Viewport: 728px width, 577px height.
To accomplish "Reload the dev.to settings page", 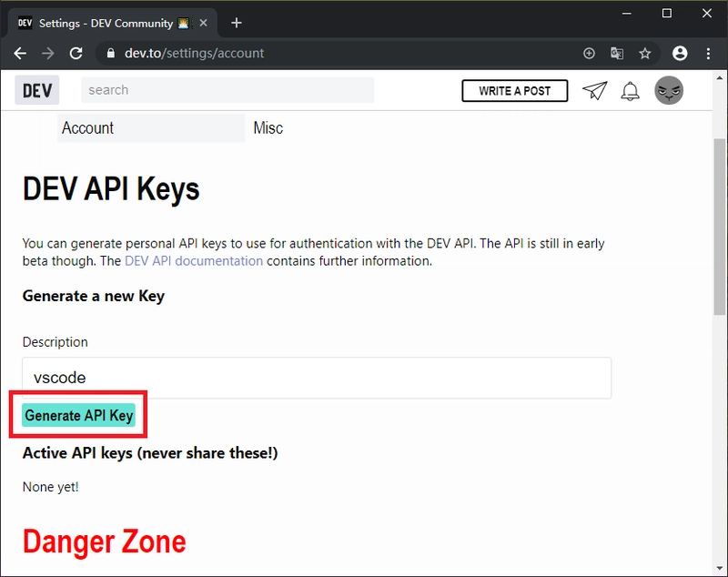I will click(x=76, y=54).
